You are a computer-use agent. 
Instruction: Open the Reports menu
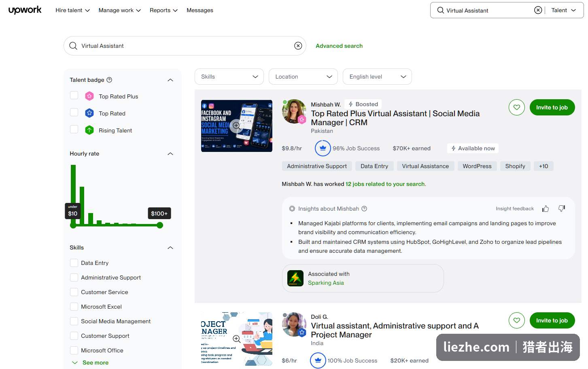click(163, 10)
